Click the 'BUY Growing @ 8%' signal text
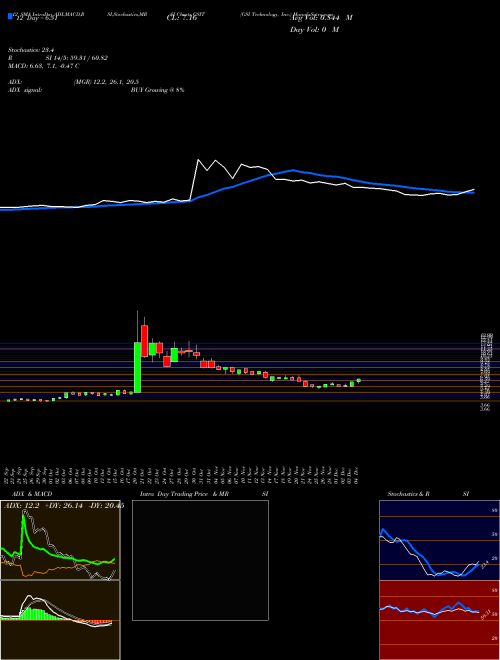Image resolution: width=500 pixels, height=660 pixels. coord(157,90)
